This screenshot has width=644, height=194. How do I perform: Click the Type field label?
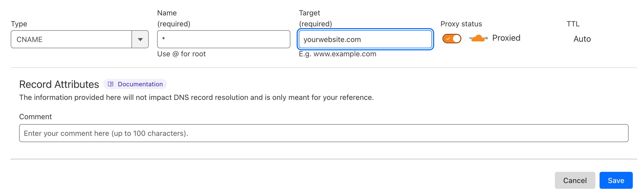tap(19, 24)
